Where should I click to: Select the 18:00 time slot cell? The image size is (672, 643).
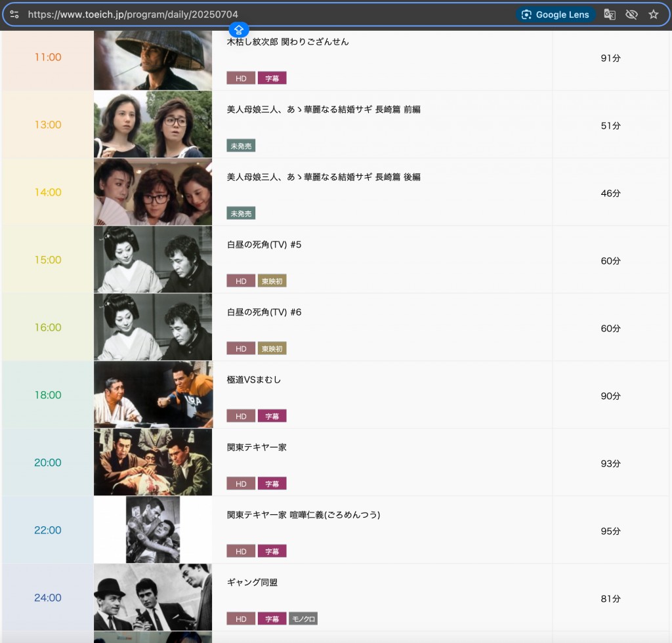48,395
